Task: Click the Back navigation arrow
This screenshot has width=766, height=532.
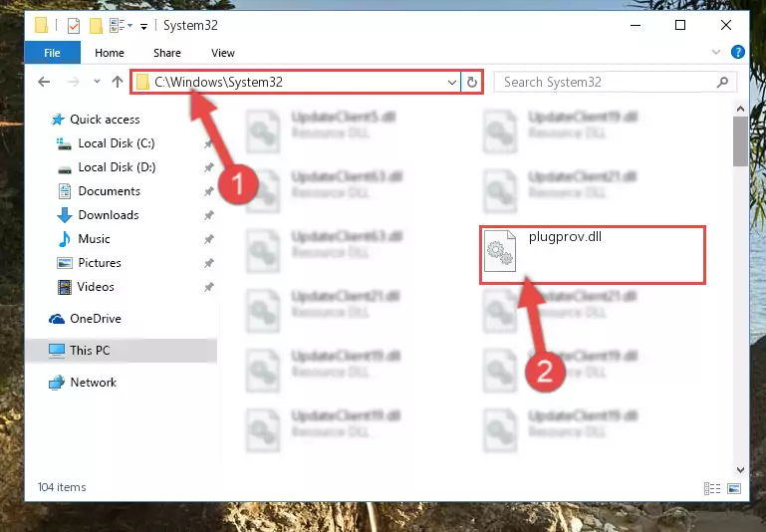Action: click(x=44, y=82)
